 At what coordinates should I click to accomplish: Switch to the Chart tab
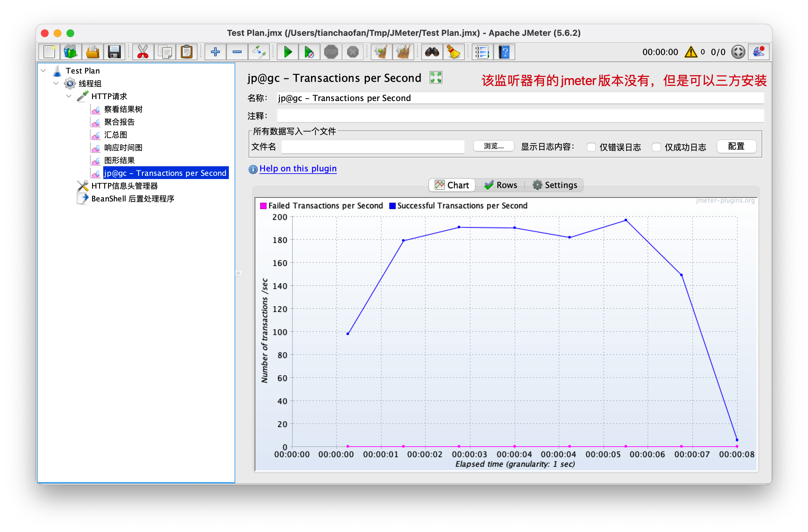(452, 185)
